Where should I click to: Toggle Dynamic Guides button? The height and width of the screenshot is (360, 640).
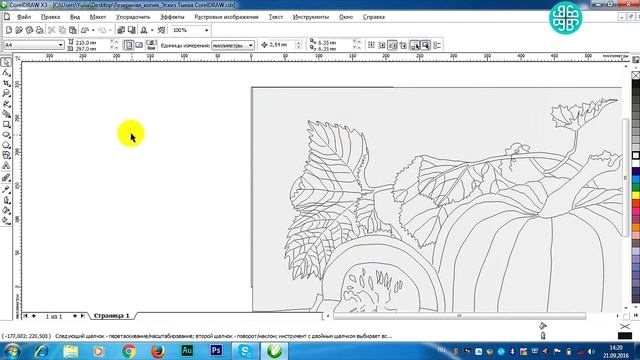403,45
